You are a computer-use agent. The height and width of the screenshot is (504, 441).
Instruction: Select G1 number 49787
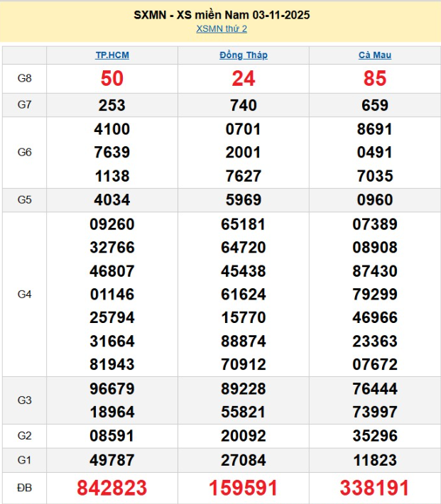coord(112,460)
